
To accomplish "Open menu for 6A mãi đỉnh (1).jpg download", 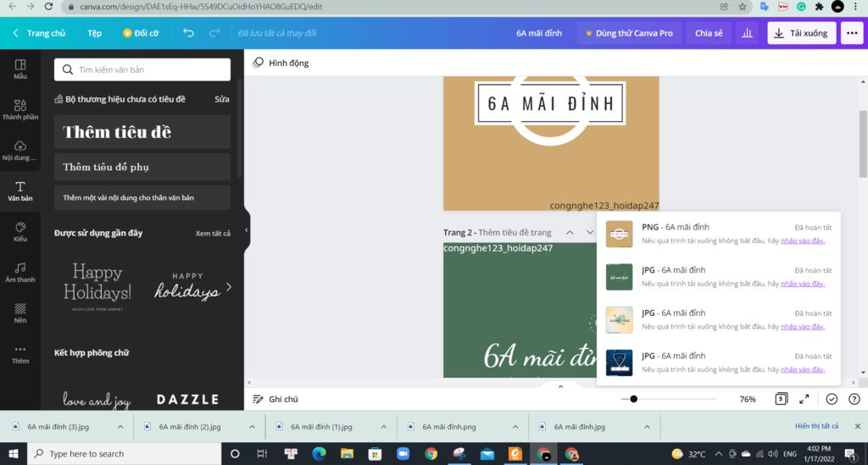I will 384,426.
